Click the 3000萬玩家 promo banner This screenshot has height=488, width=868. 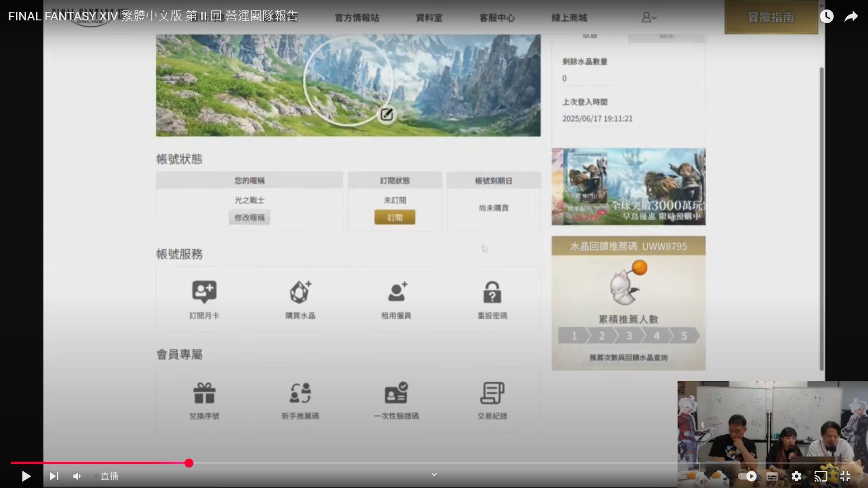point(627,186)
